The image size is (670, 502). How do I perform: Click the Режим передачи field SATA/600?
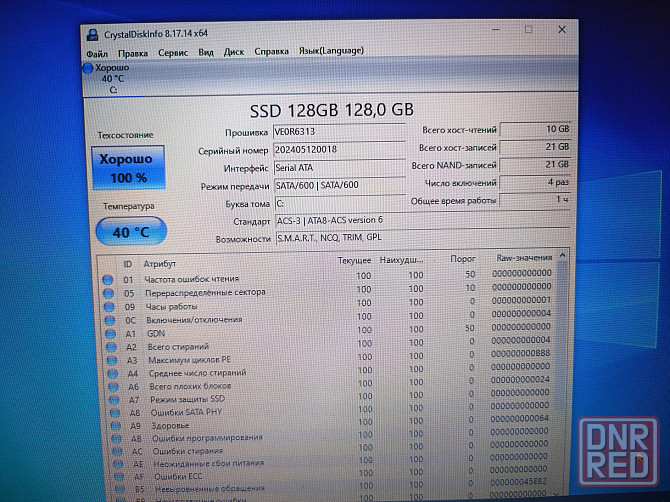(339, 185)
